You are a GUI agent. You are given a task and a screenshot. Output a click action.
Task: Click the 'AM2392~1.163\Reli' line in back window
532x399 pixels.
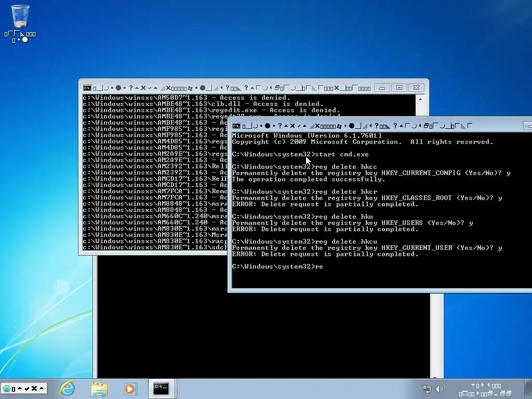tap(155, 166)
